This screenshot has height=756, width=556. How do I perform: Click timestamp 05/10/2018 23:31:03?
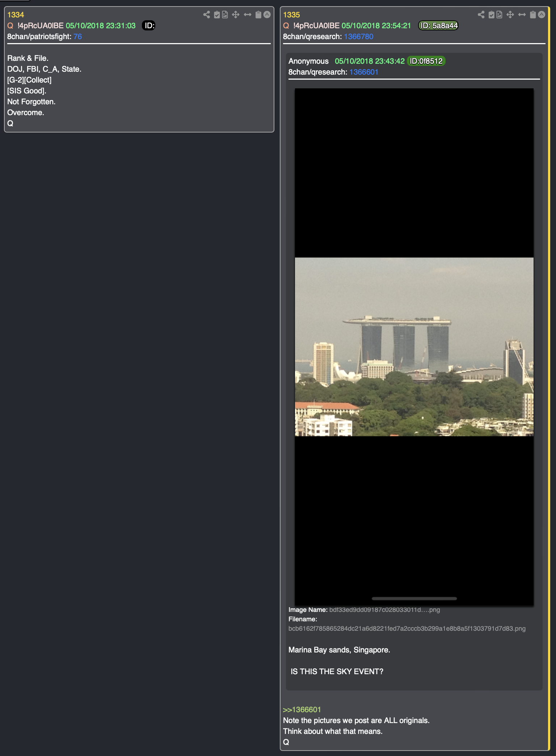point(101,26)
